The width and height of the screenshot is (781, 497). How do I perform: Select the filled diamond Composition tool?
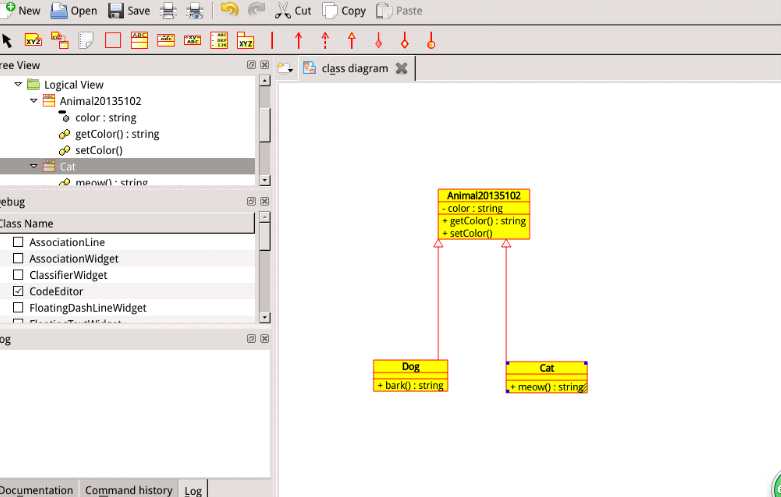pyautogui.click(x=379, y=40)
